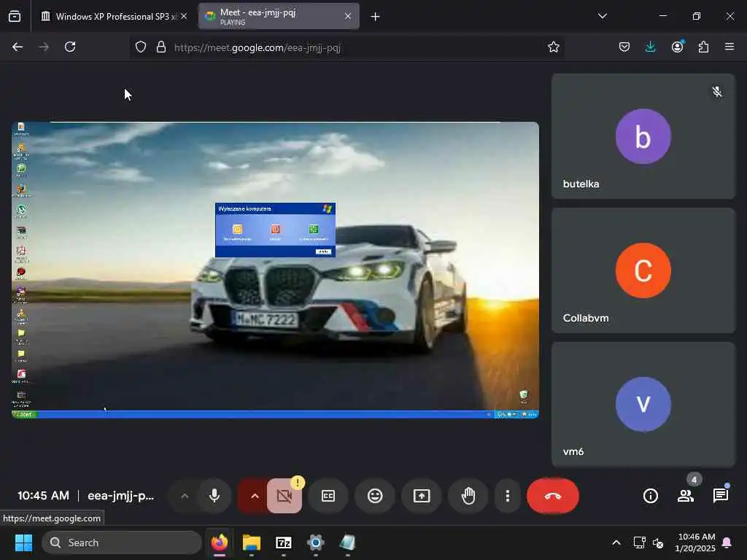This screenshot has height=560, width=747.
Task: Start presenting your screen
Action: pyautogui.click(x=422, y=496)
